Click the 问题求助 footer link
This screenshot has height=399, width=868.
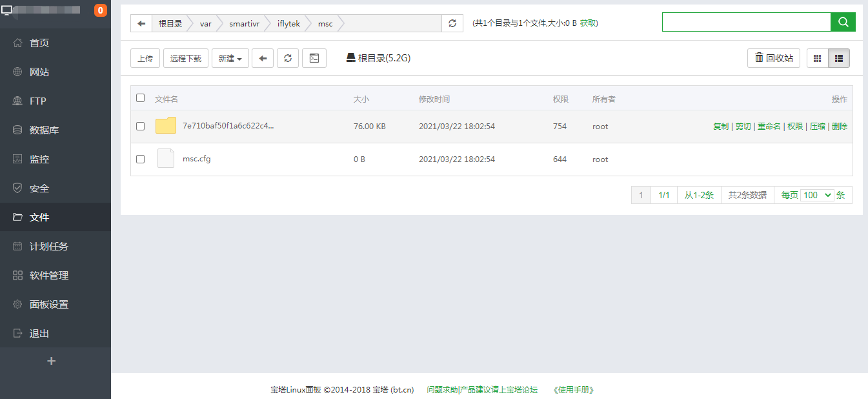[442, 390]
